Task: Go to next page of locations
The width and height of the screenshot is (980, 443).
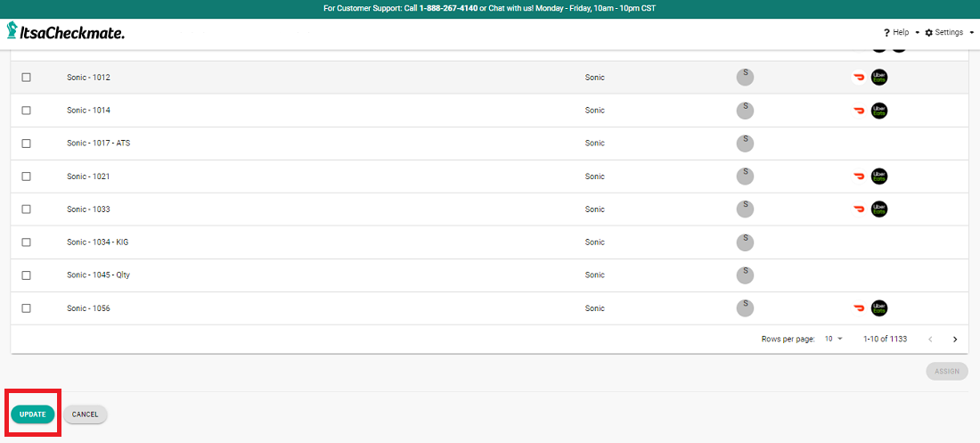Action: pos(955,340)
